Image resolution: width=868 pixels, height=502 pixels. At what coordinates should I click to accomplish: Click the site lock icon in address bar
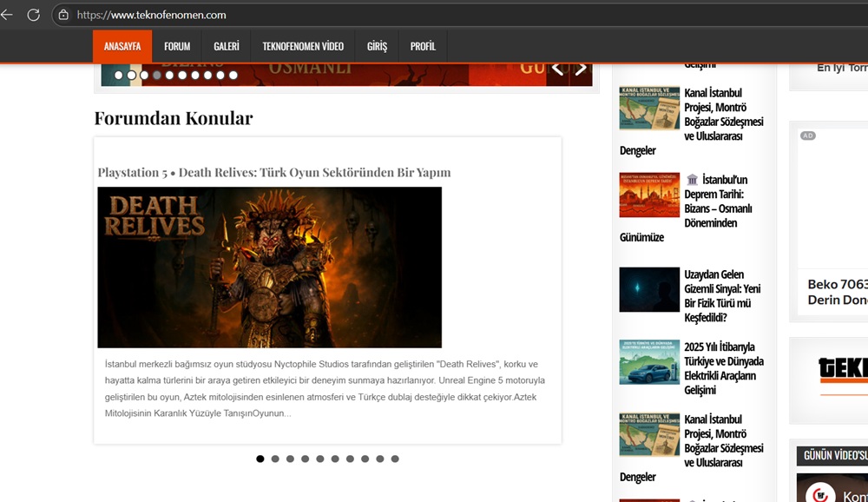63,15
